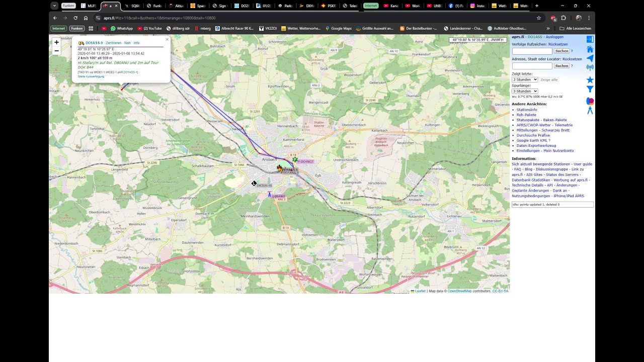Click Suchen button next to callsign field

(561, 51)
